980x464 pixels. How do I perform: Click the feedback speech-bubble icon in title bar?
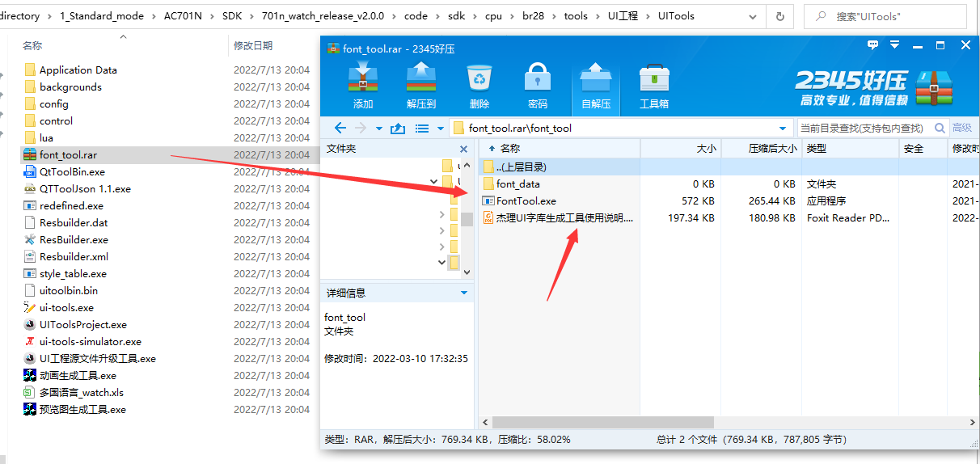pos(872,45)
